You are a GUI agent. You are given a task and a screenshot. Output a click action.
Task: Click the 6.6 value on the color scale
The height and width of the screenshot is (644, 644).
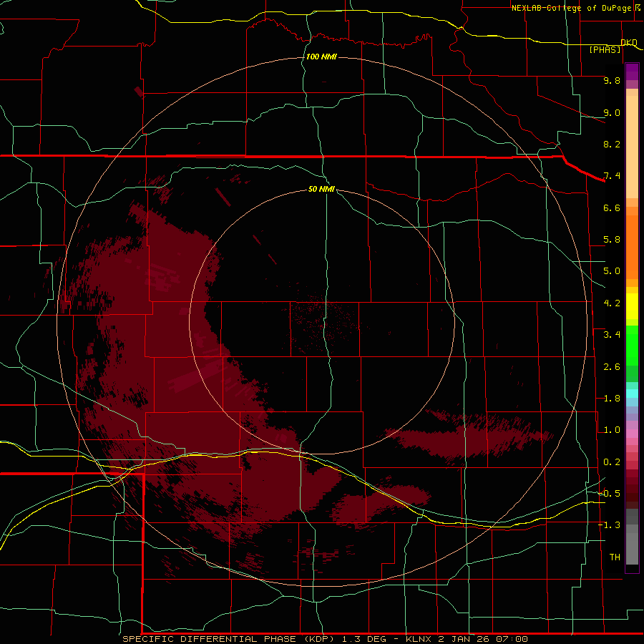coord(612,208)
